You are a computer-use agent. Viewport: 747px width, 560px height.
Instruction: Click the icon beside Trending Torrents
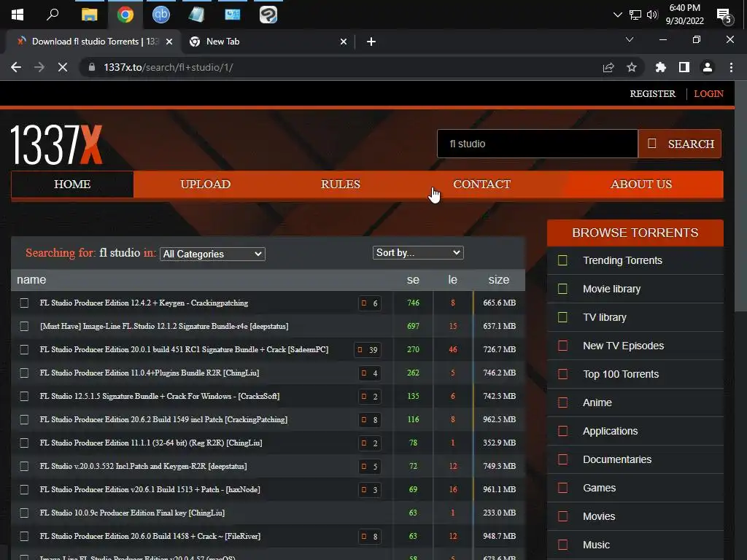pos(562,260)
